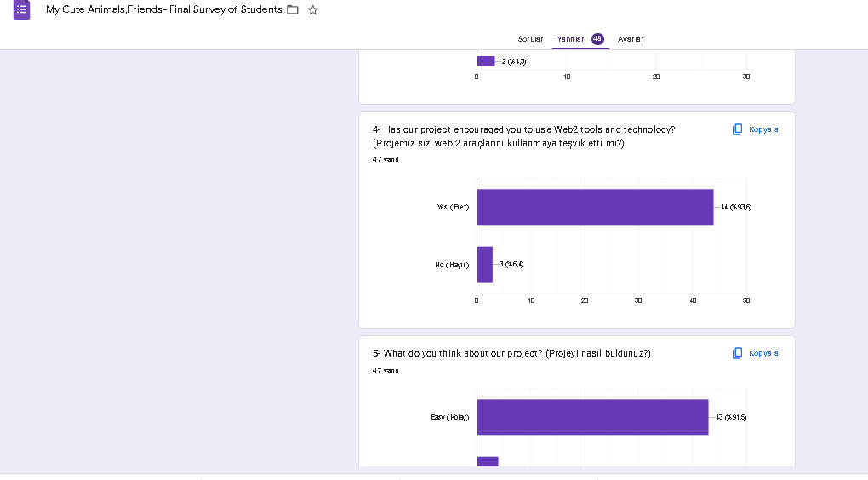Click the 43 (%91,5) data label
This screenshot has width=868, height=480.
click(731, 417)
